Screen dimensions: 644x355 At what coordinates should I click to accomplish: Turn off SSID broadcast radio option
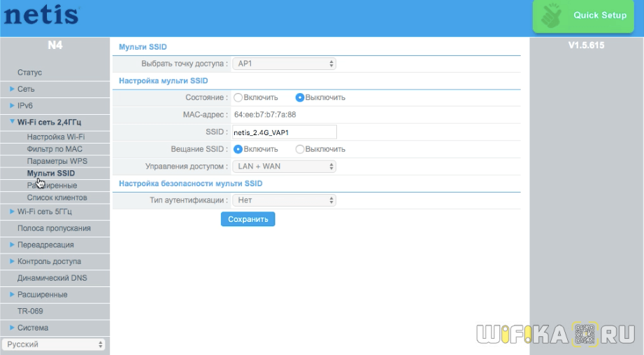click(x=300, y=149)
